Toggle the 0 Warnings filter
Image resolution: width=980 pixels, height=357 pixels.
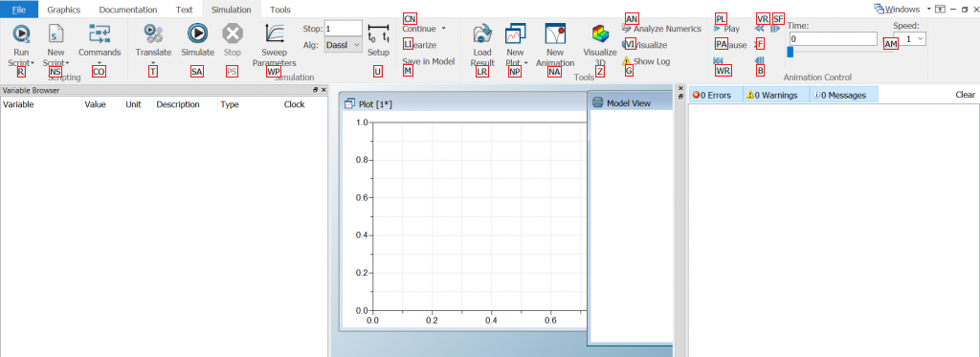(x=776, y=95)
